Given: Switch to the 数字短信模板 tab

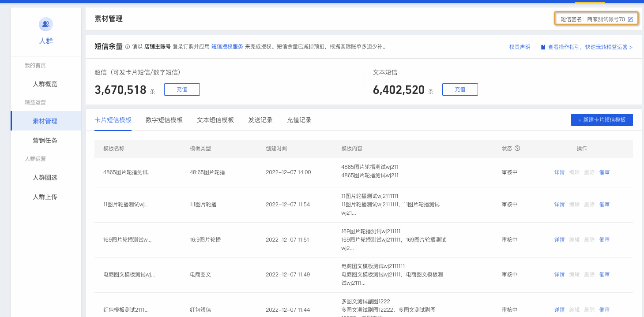Looking at the screenshot, I should (x=164, y=120).
